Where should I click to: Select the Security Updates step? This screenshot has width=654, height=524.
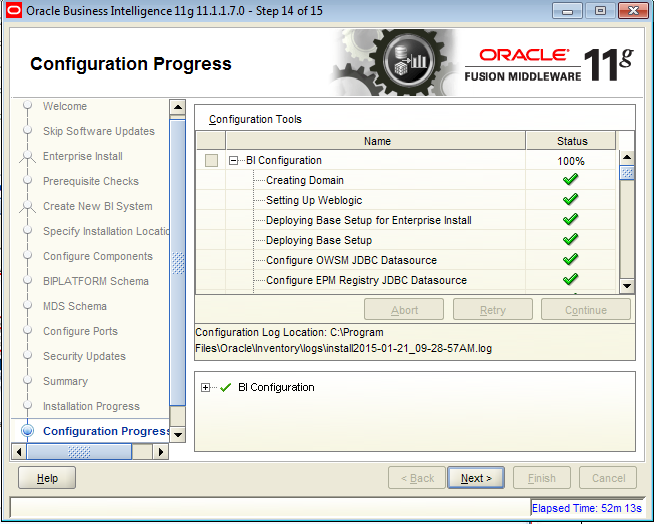[84, 356]
